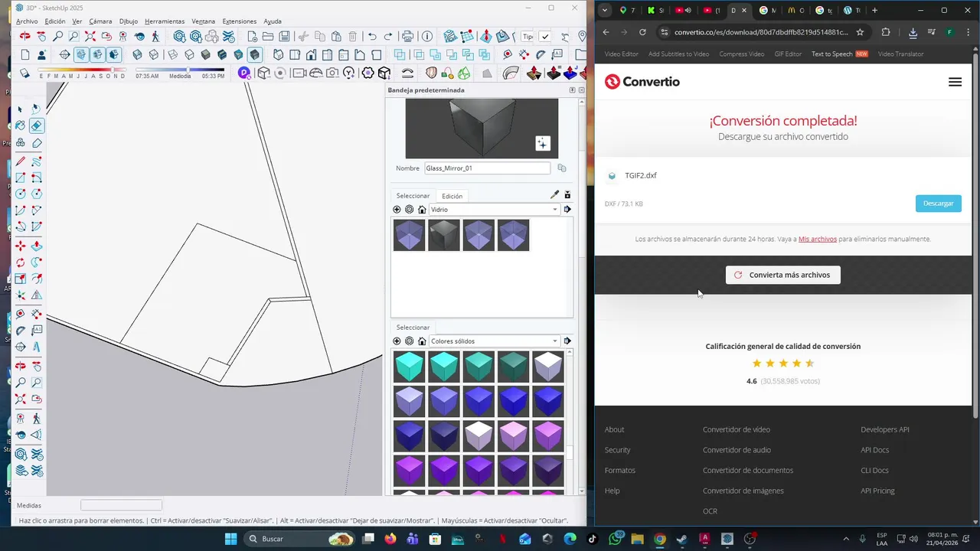This screenshot has width=980, height=551.
Task: Select the Rectangle tool in left toolbar
Action: [20, 178]
